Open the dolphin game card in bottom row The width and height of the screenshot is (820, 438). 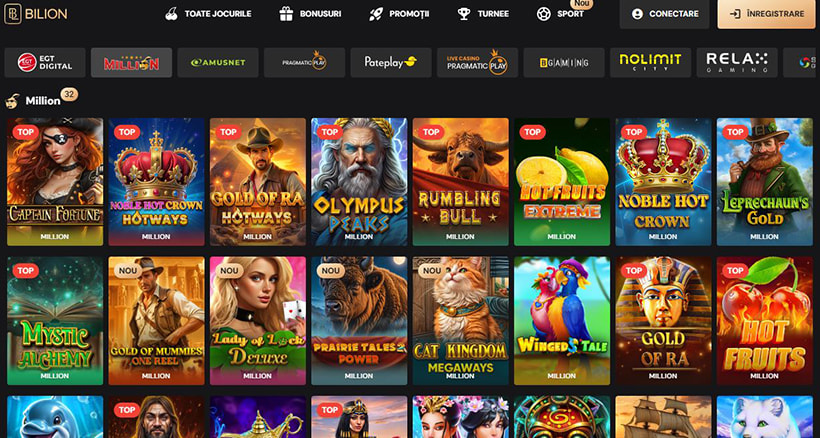click(x=55, y=417)
